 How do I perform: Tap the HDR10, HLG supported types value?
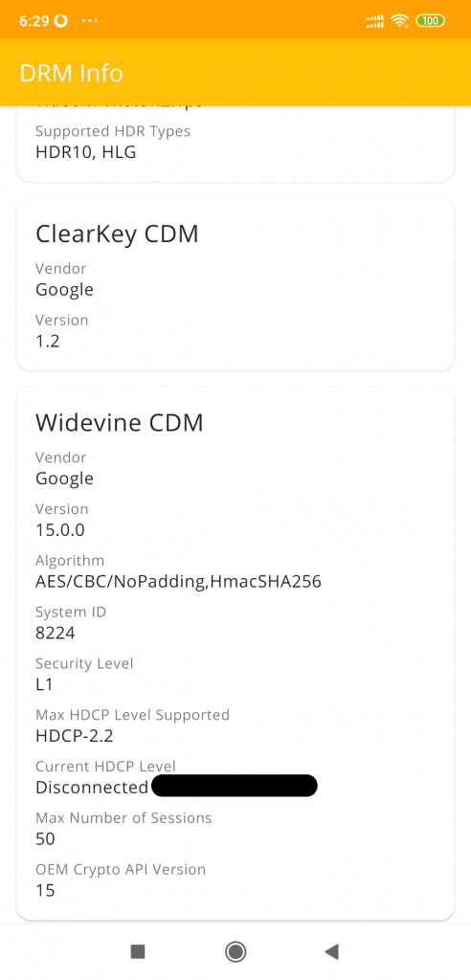(86, 152)
